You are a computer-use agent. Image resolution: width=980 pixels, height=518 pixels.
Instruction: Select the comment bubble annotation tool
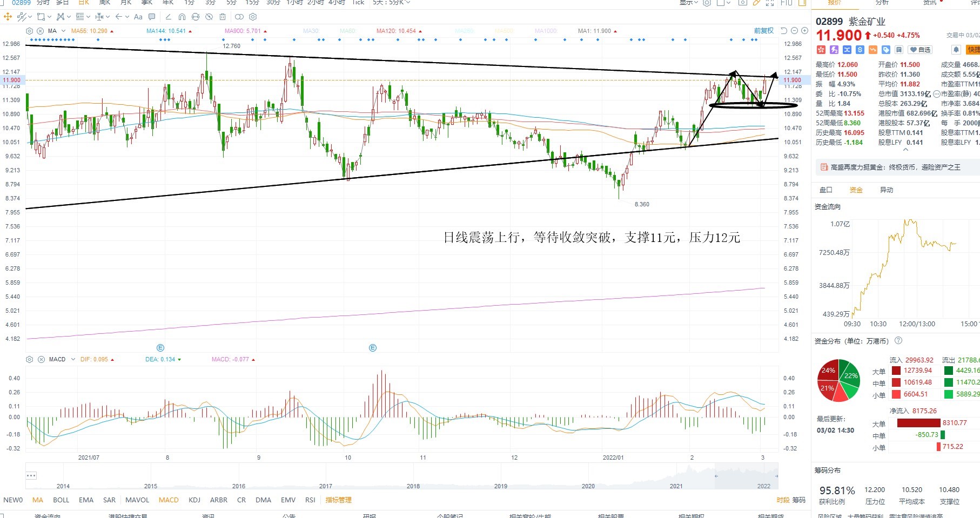152,17
